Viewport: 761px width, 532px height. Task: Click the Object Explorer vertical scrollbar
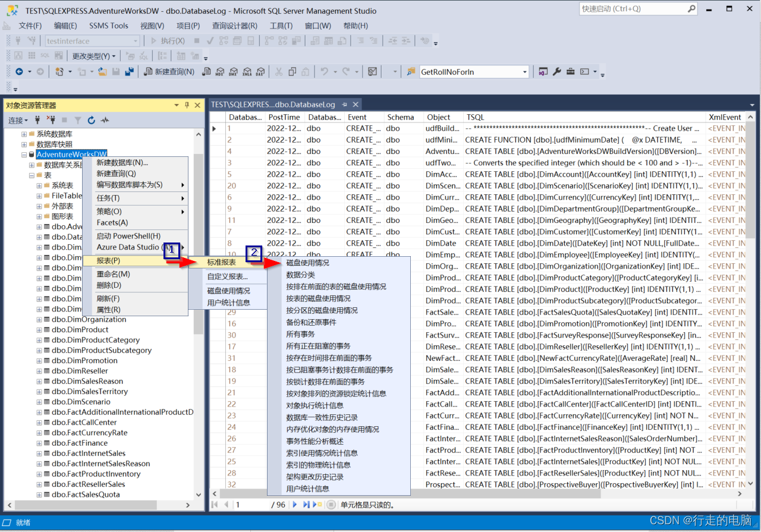(198, 314)
